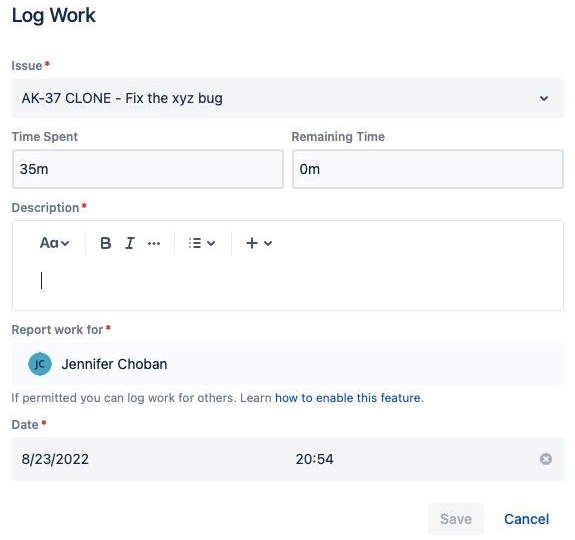
Task: Open more formatting options ellipsis
Action: click(154, 243)
